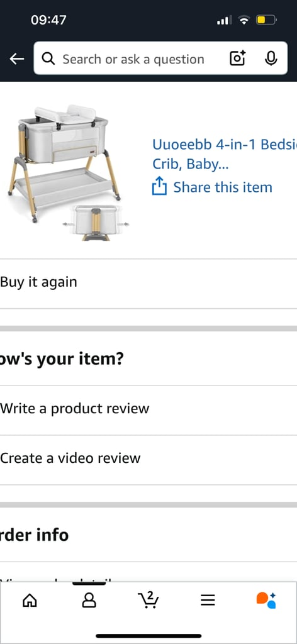Open the account profile tab icon
297x644 pixels.
coord(89,601)
